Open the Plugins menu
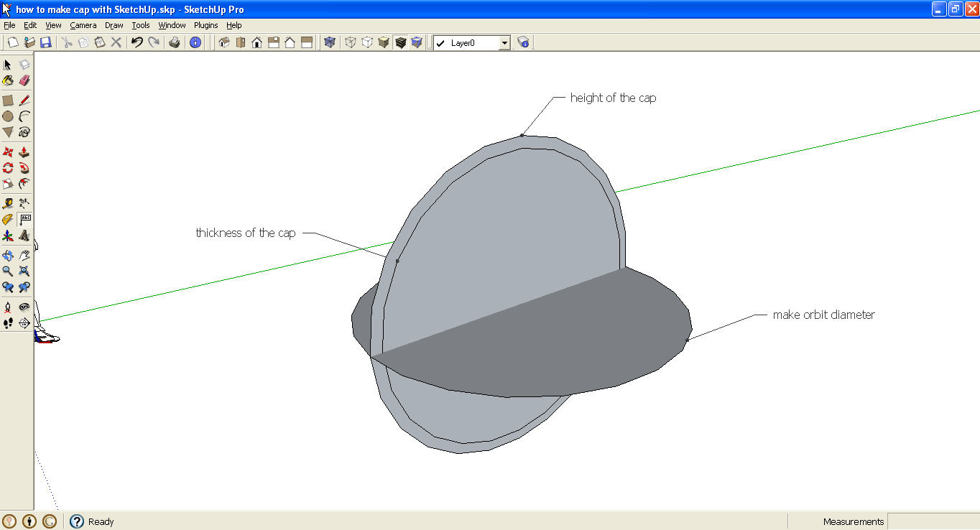 click(x=205, y=25)
